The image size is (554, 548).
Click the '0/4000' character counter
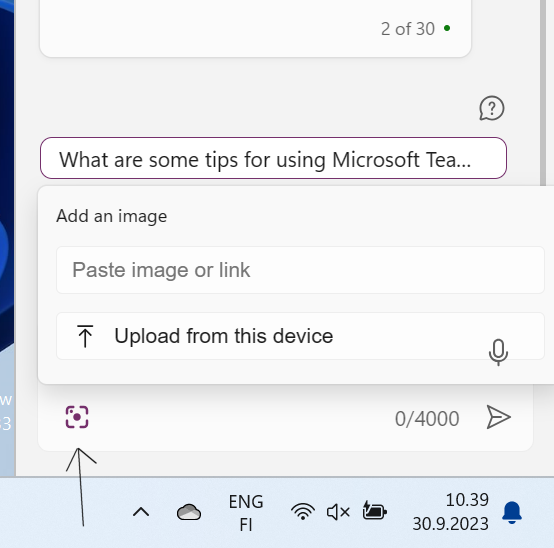[x=427, y=419]
